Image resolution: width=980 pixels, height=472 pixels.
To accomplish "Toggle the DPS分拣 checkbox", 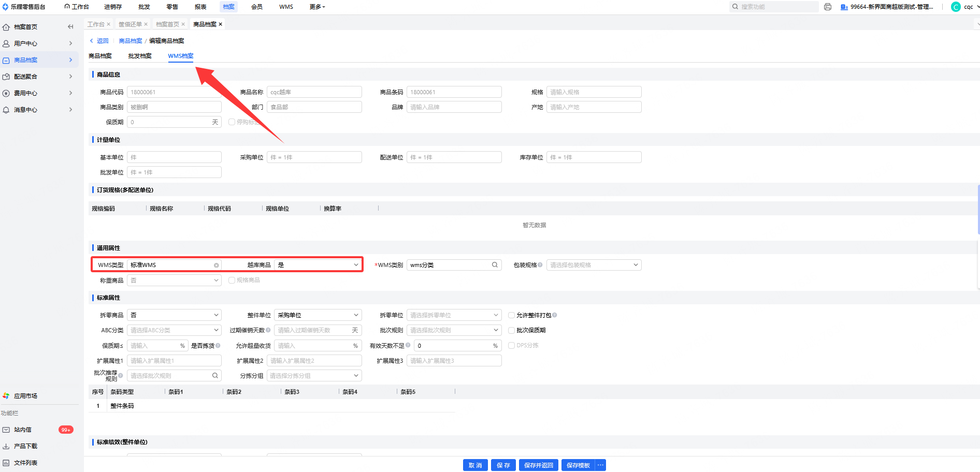I will coord(511,345).
